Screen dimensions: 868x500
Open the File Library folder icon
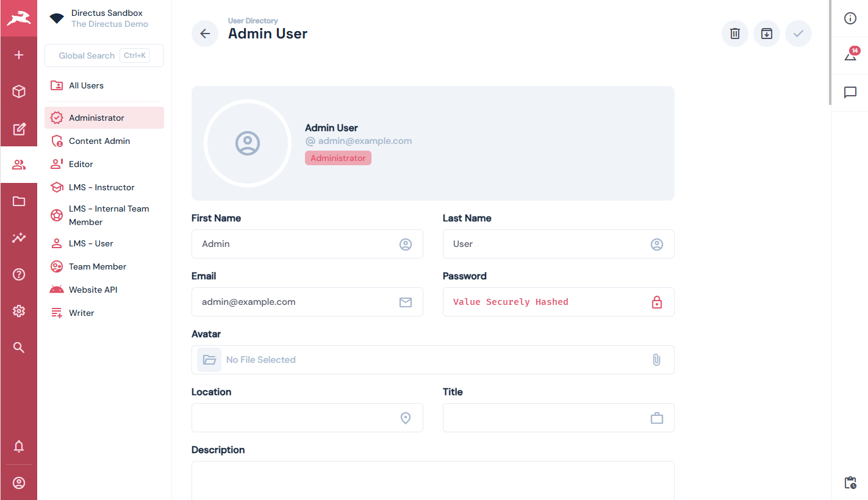(x=19, y=201)
